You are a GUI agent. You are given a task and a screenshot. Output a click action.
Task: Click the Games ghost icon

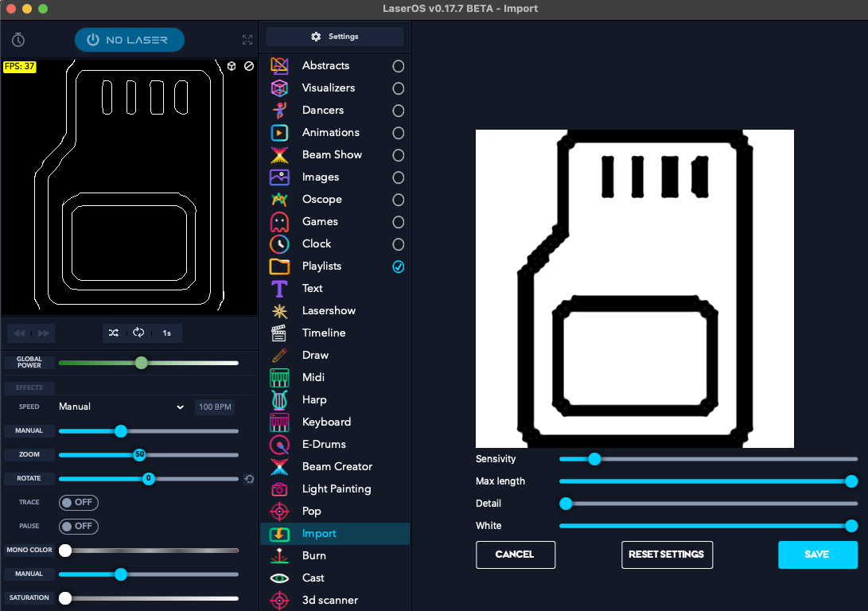[x=279, y=222]
